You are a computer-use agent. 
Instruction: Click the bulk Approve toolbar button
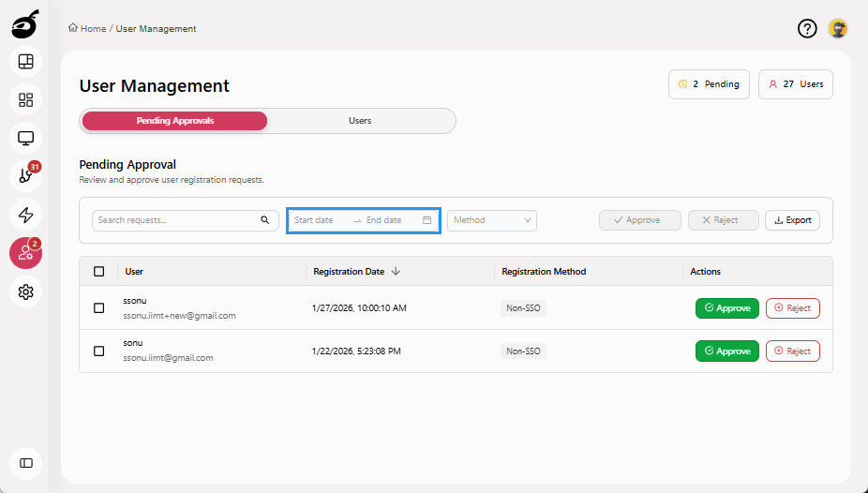point(640,220)
